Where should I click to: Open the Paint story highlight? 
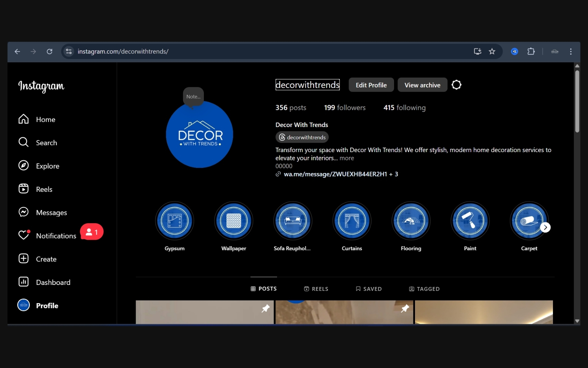point(470,221)
